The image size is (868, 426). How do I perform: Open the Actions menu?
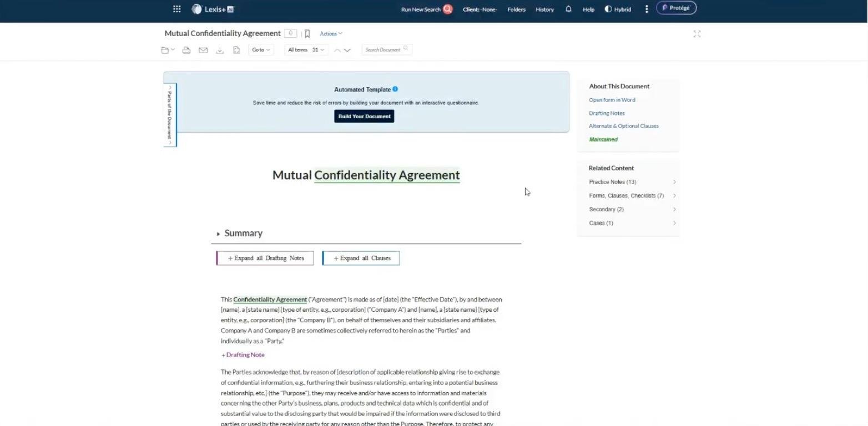coord(331,34)
